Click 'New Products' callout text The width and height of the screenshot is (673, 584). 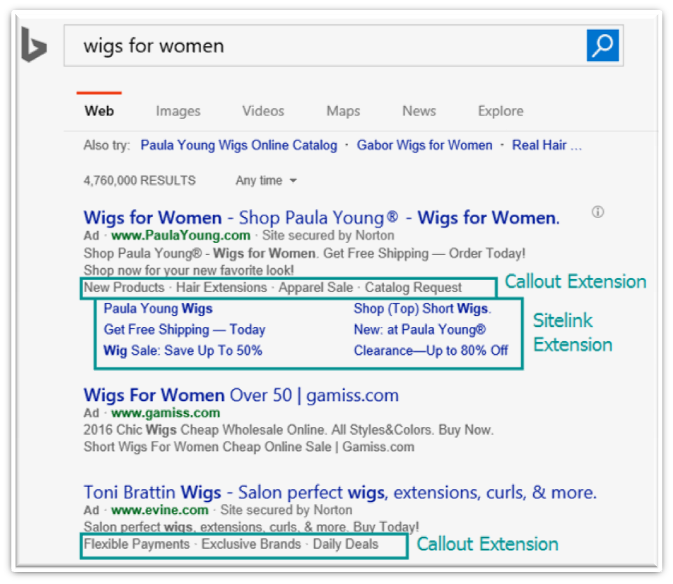(124, 287)
